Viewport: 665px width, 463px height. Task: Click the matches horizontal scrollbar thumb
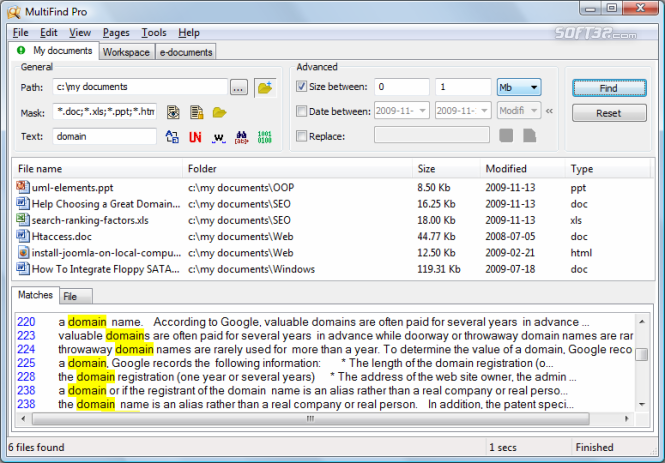click(310, 419)
